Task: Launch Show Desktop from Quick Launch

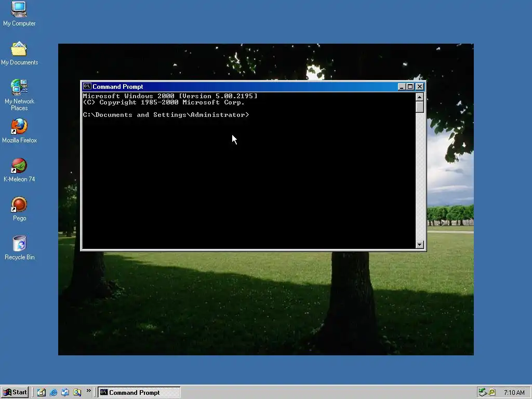Action: (x=42, y=392)
